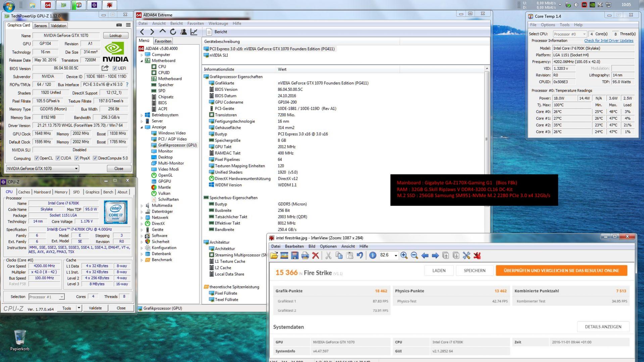This screenshot has width=644, height=362.
Task: Open the GPU selection dropdown in GPU-Z
Action: (x=42, y=168)
